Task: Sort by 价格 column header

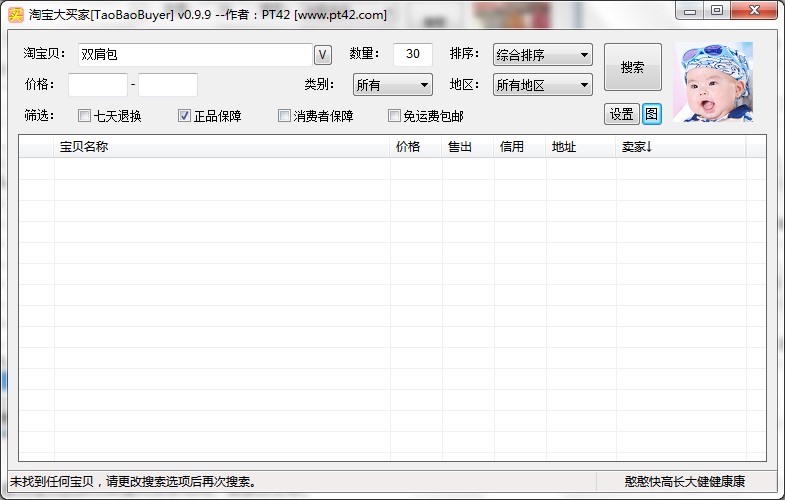Action: tap(416, 147)
